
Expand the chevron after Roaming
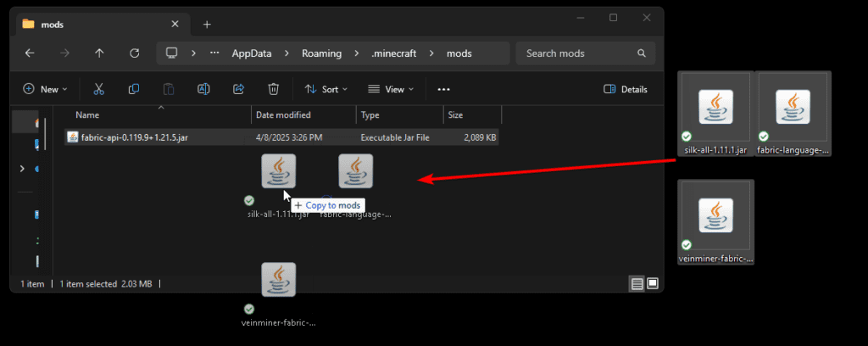tap(357, 53)
